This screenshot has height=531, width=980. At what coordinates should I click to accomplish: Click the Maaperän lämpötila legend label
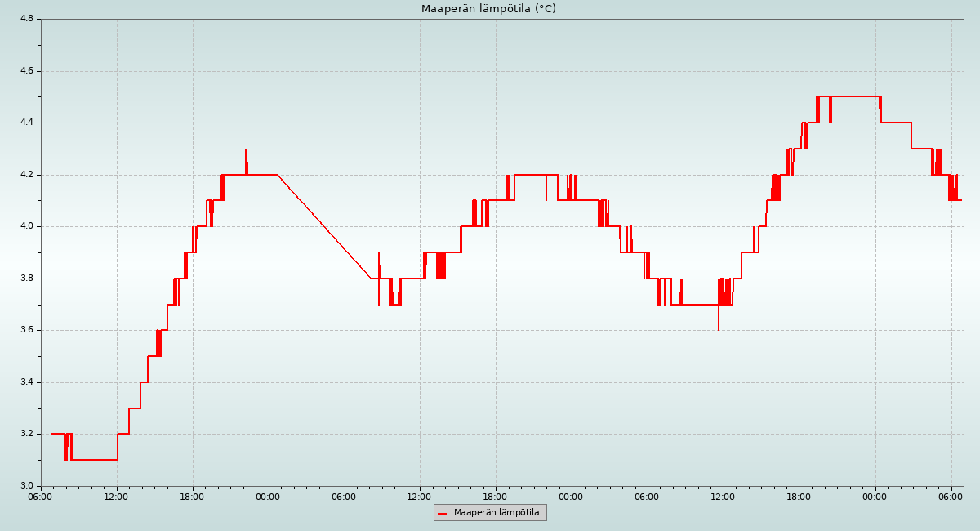(x=497, y=513)
